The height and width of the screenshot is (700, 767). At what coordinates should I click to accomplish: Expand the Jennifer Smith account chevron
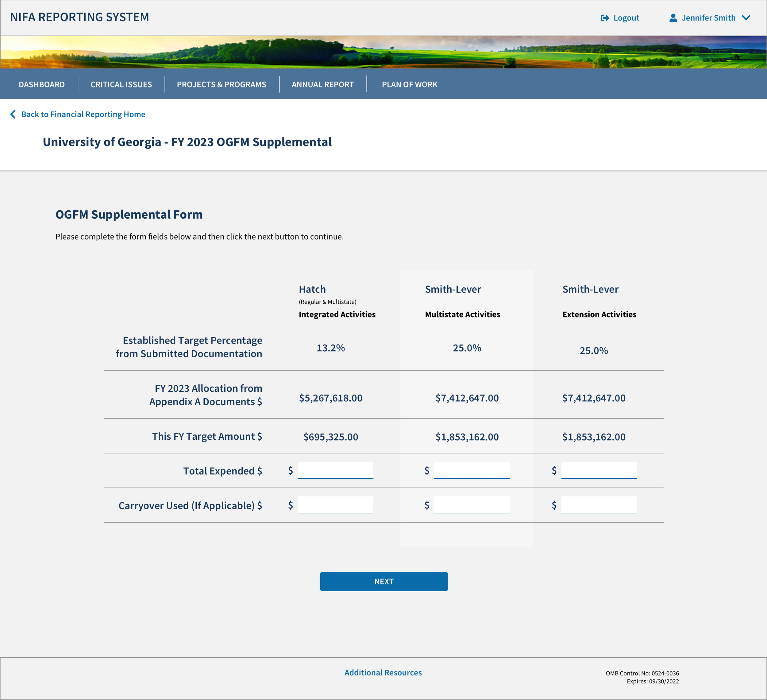[x=746, y=18]
